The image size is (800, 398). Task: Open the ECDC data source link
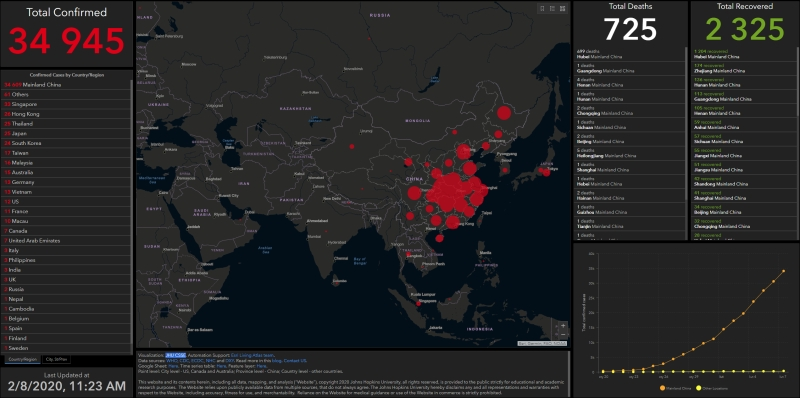coord(197,361)
